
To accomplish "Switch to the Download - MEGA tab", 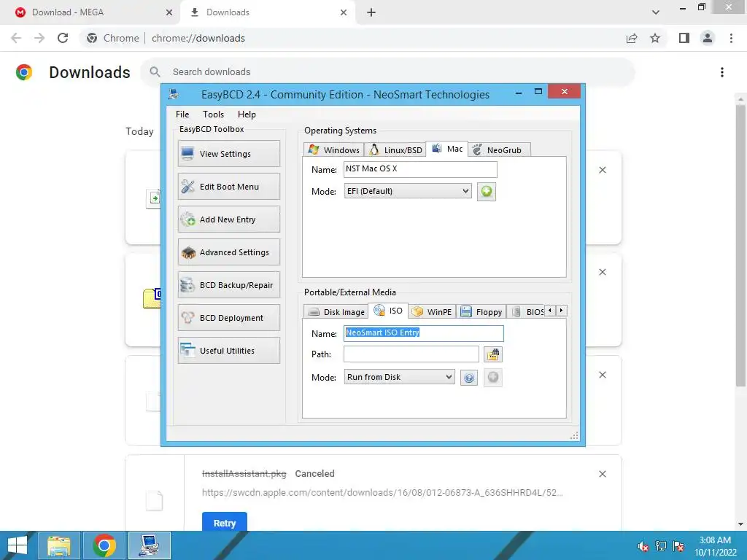I will [x=90, y=12].
